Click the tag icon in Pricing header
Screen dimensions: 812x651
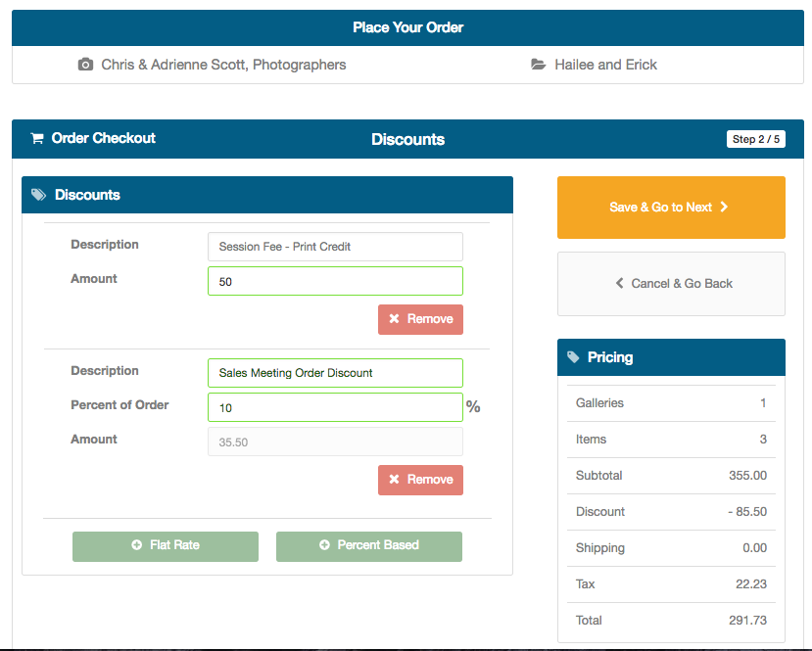pos(573,357)
